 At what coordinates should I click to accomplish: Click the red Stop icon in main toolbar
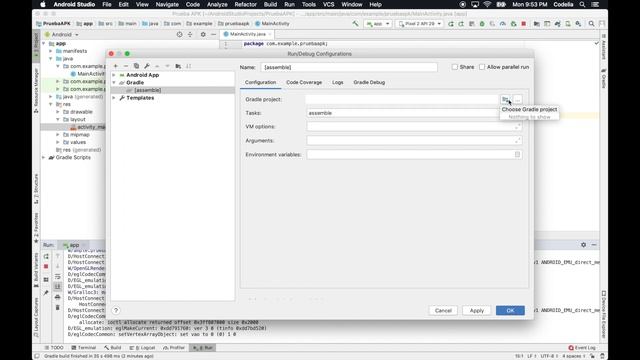point(524,24)
